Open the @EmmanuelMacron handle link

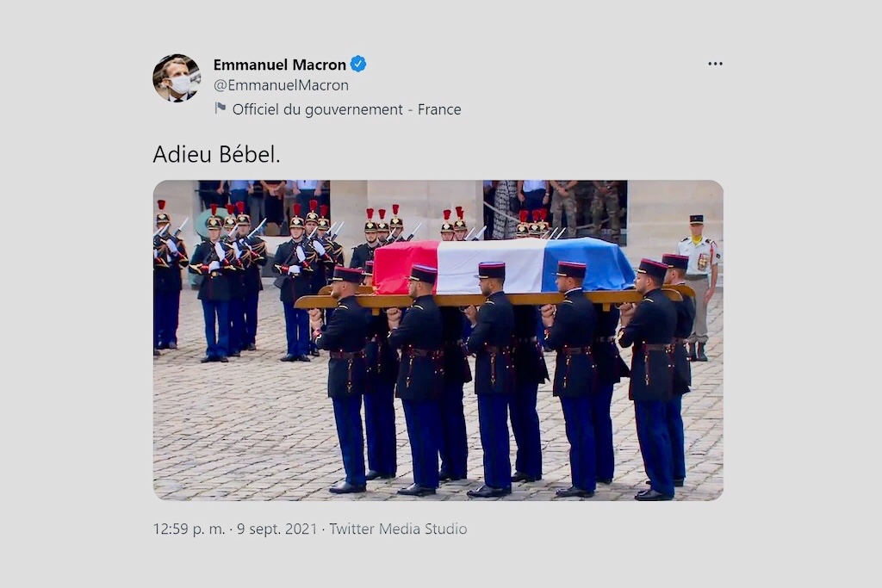coord(281,85)
